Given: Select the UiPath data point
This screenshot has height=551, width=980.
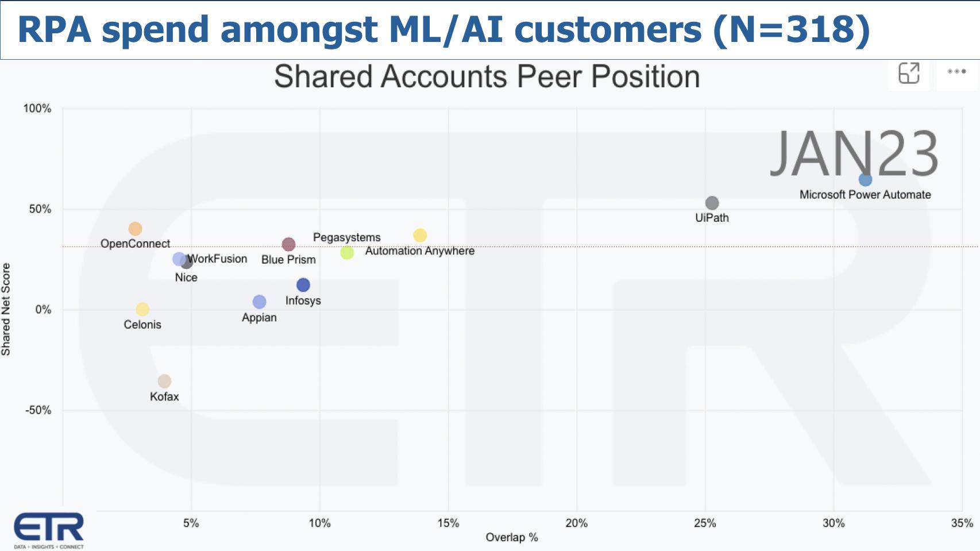Looking at the screenshot, I should (x=712, y=203).
